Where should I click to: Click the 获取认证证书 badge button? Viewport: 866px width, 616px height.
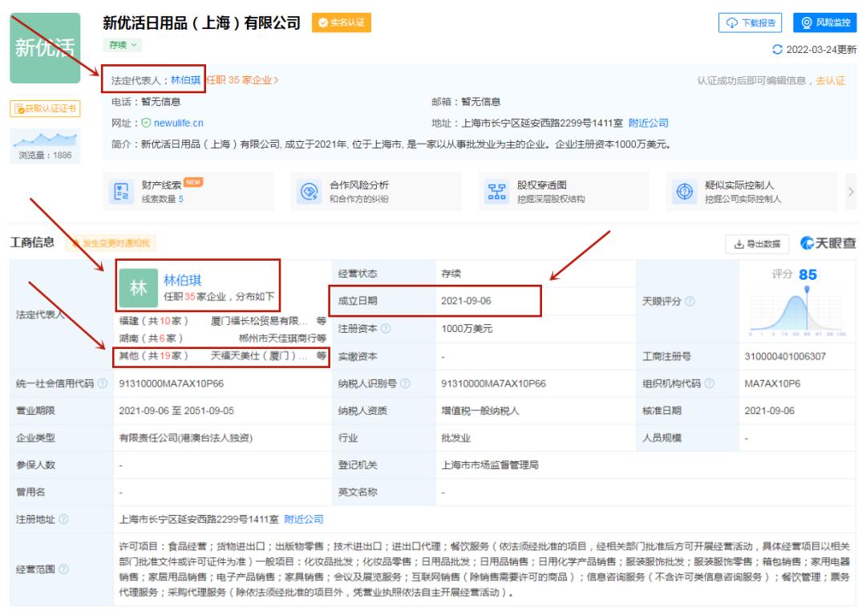click(x=43, y=109)
